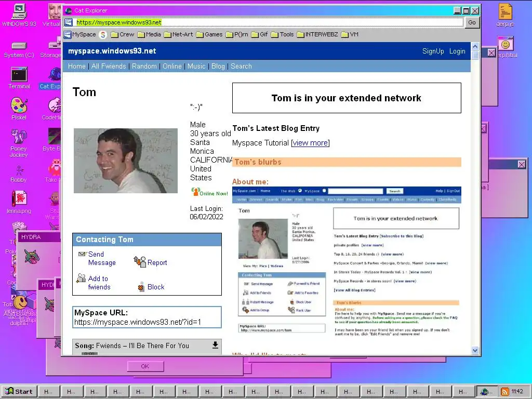Open the Music nav link
Screen dimensions: 532x399
click(x=196, y=66)
